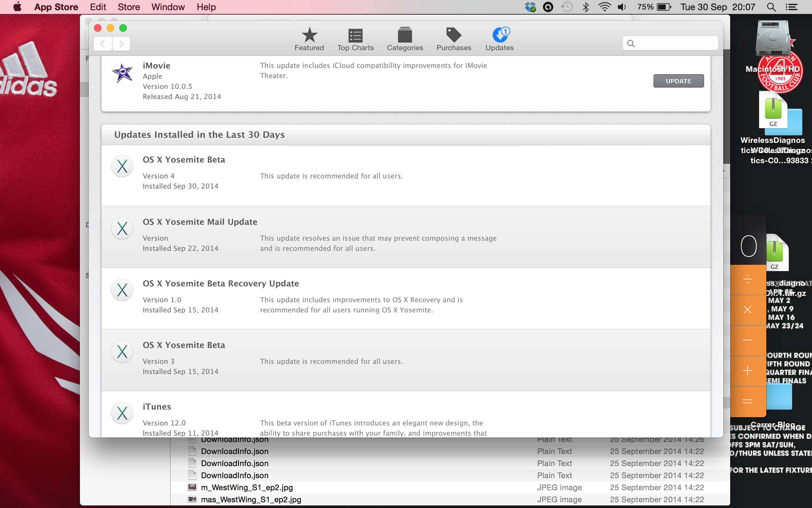Minimize the App Store window with yellow button
The height and width of the screenshot is (508, 812).
(x=110, y=28)
